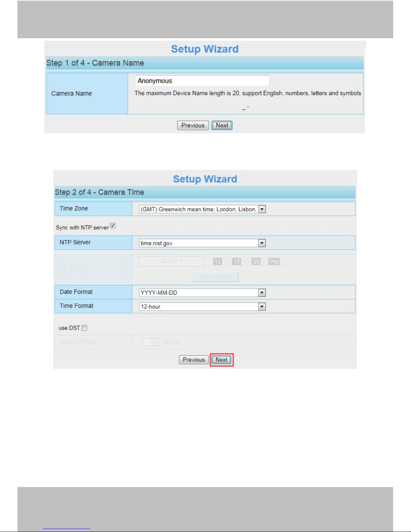This screenshot has height=532, width=411.
Task: Open the Ahead Of Time minutes dropdown
Action: click(149, 342)
